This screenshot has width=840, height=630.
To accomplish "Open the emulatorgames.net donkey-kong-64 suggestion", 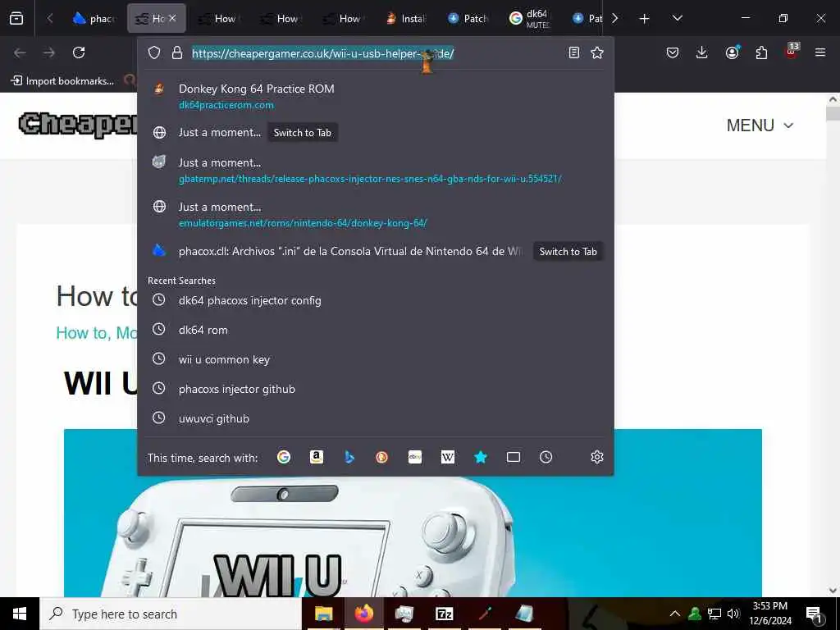I will (x=375, y=214).
